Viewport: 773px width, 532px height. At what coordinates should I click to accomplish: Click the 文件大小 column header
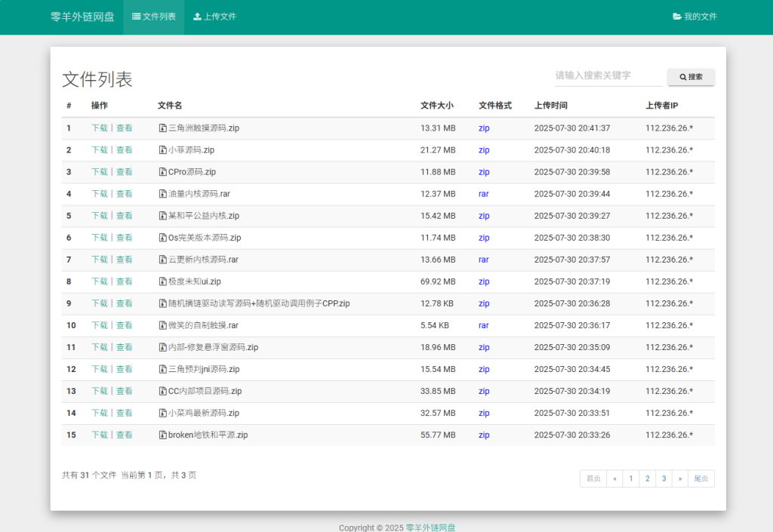(437, 106)
